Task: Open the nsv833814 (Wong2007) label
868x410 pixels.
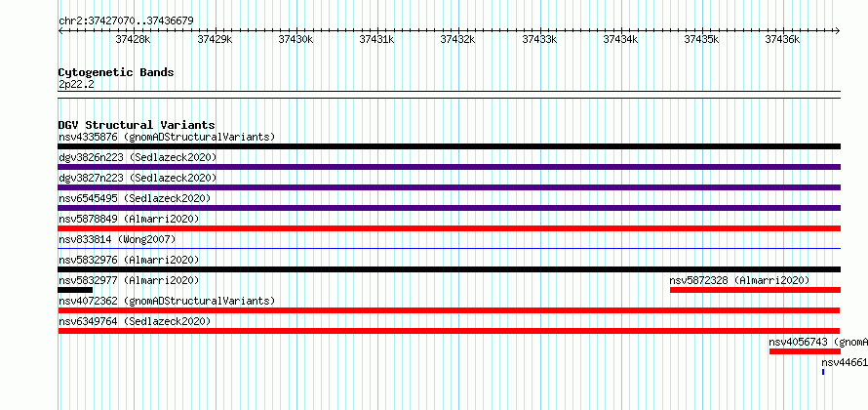Action: point(117,239)
